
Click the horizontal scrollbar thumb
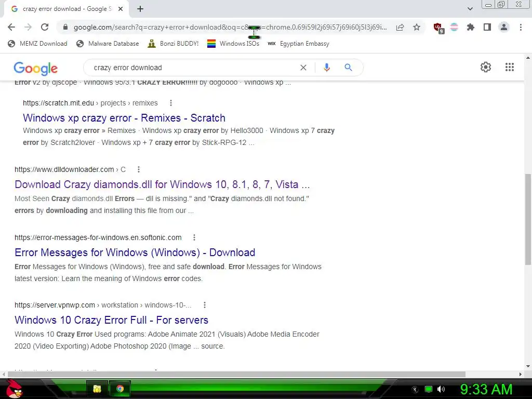click(236, 374)
